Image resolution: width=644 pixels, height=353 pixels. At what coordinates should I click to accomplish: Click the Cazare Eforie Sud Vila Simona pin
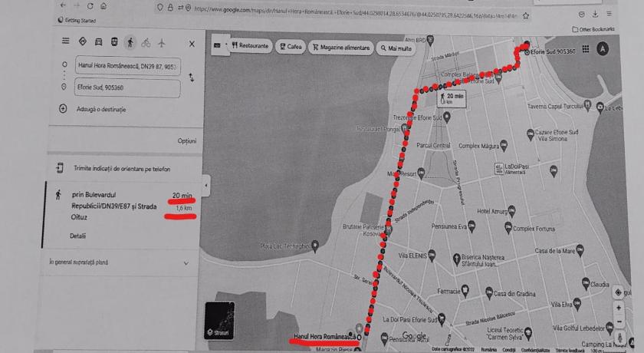click(531, 134)
